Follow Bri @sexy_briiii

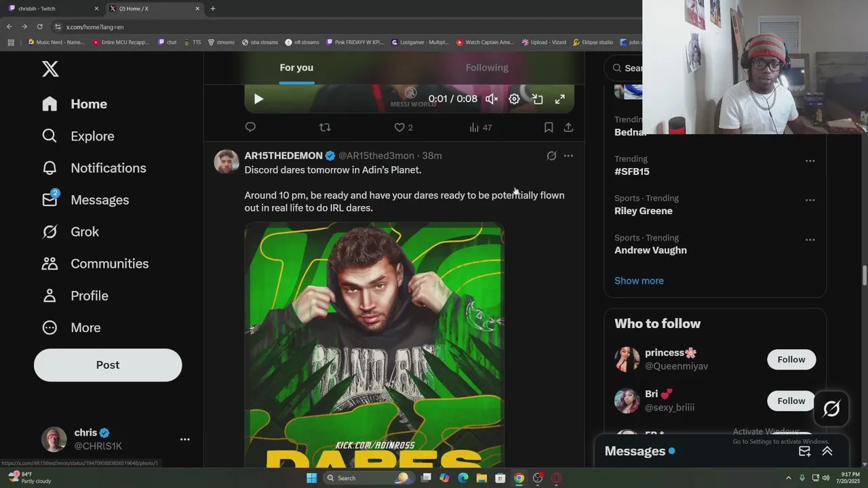[x=791, y=401]
